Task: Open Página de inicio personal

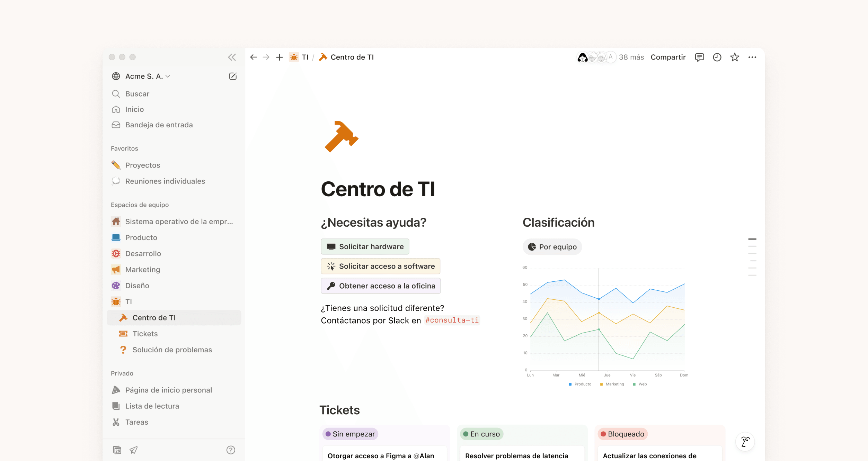Action: coord(174,390)
